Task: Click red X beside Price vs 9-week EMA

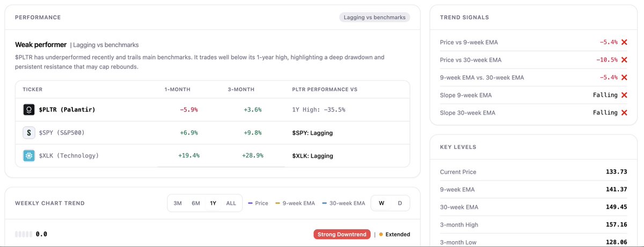Action: (624, 42)
